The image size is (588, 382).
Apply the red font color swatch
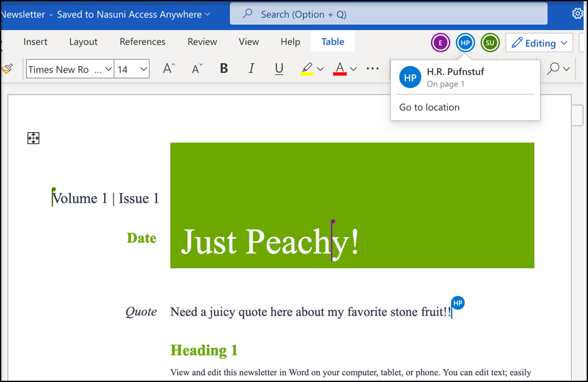click(339, 69)
